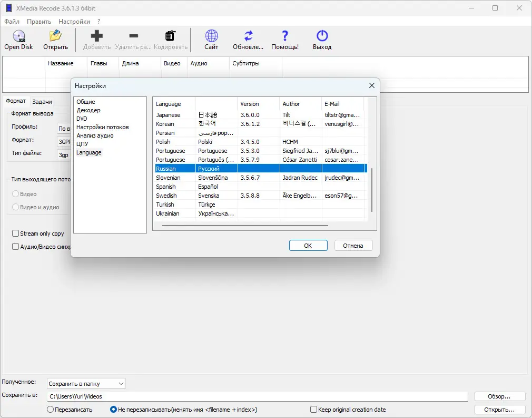Select the Polish language row
The height and width of the screenshot is (418, 532).
tap(261, 142)
